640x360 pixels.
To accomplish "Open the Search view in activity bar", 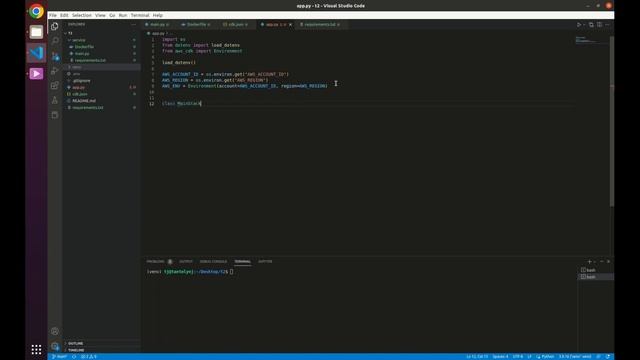I will point(55,41).
